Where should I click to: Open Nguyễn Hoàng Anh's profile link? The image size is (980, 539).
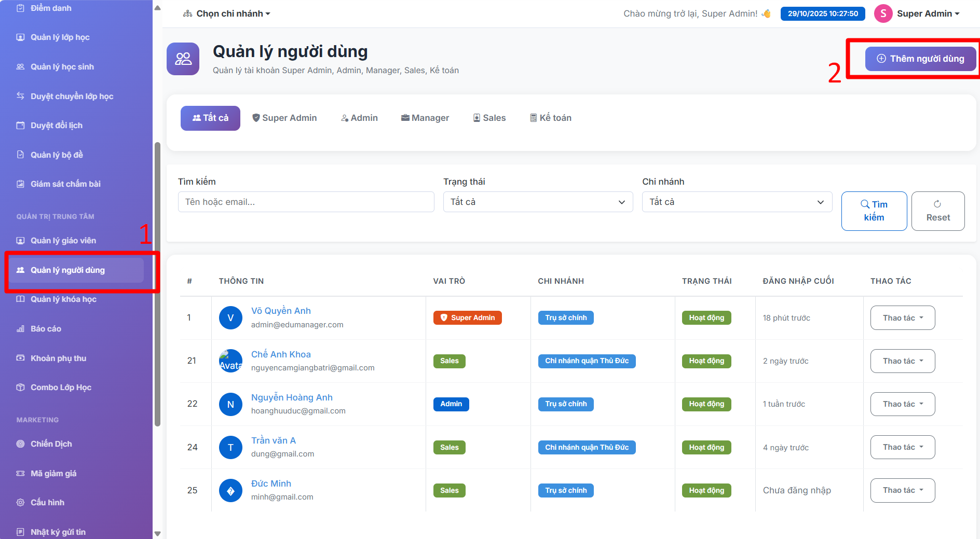point(292,397)
